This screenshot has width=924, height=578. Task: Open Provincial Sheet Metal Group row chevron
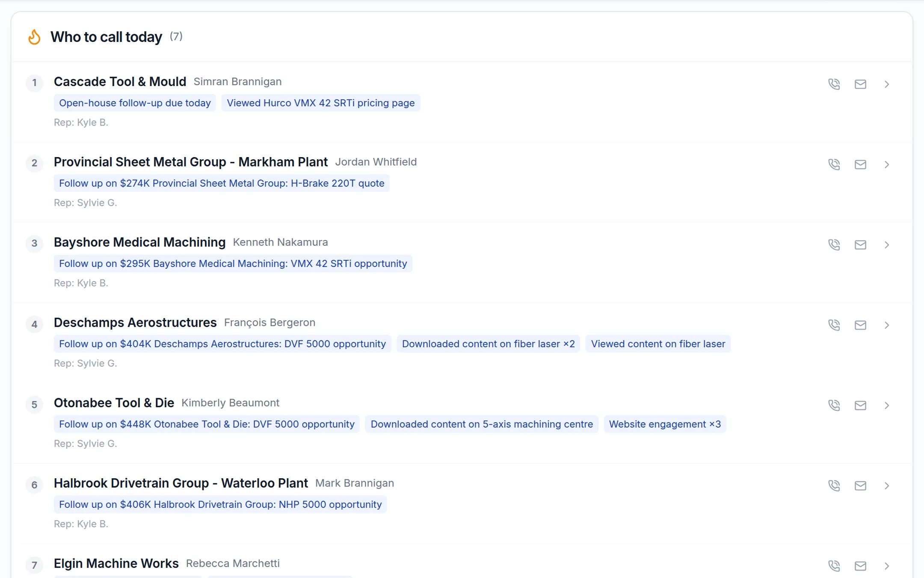(887, 164)
